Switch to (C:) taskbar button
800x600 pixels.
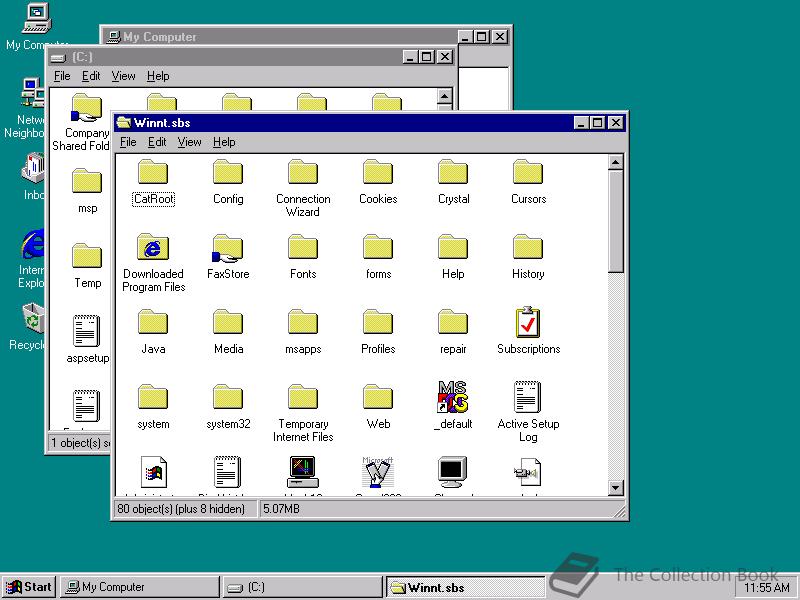tap(302, 587)
